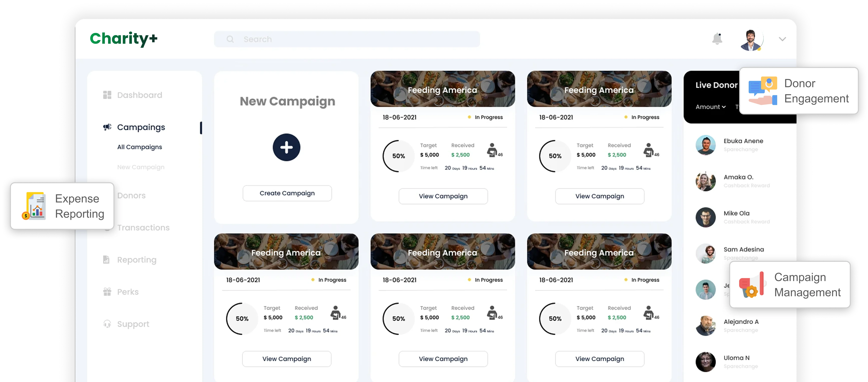Open the Transactions icon in sidebar
Viewport: 868px width, 382px height.
(x=107, y=228)
